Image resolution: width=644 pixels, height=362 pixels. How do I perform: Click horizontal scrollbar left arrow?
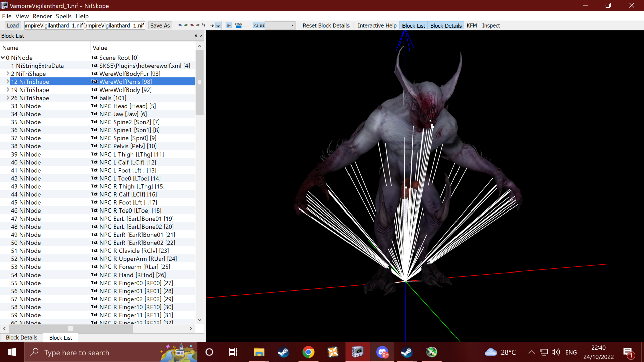(x=4, y=328)
